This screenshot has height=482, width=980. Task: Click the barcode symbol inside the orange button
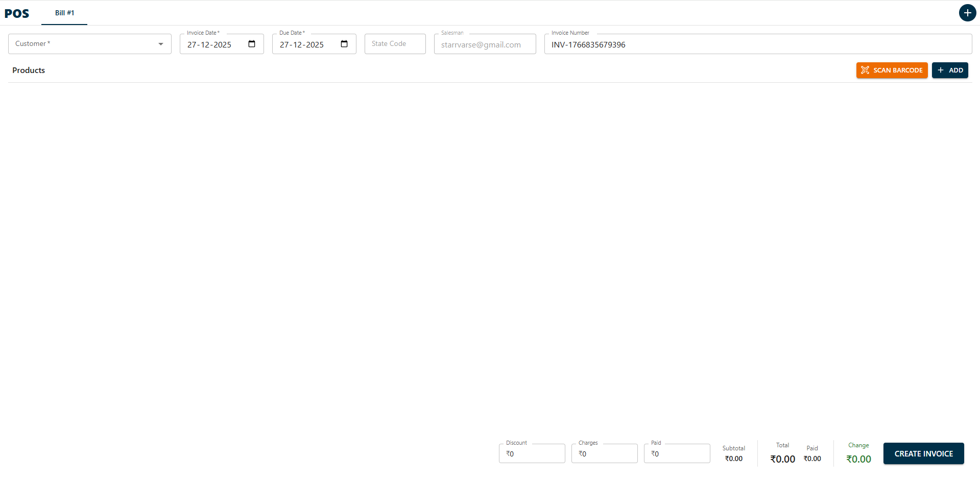(865, 70)
